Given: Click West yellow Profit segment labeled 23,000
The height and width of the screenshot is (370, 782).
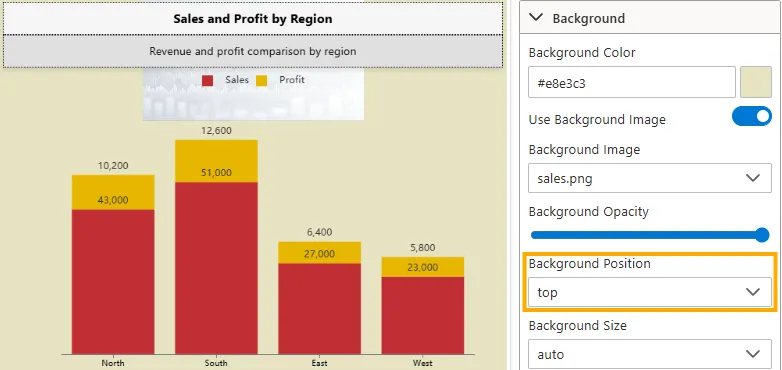Looking at the screenshot, I should (x=423, y=267).
